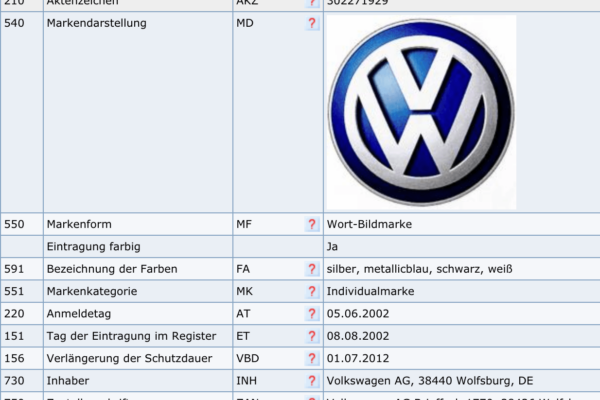Select the INID code '220'
This screenshot has width=600, height=400.
tap(14, 314)
